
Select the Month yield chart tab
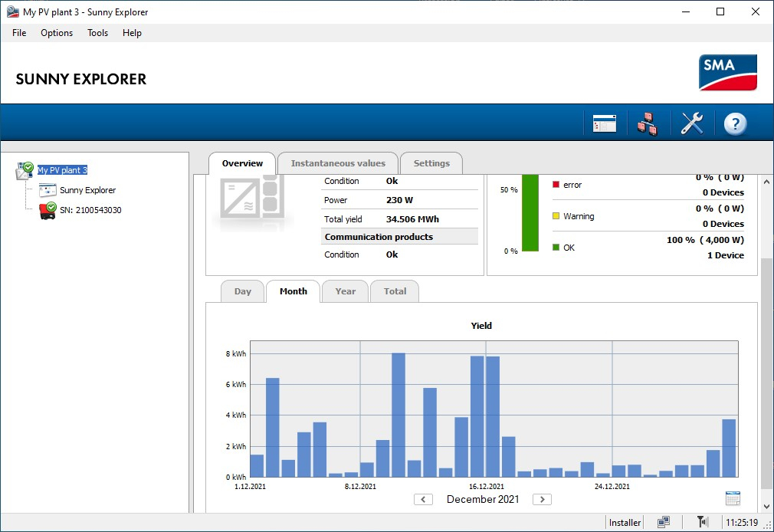coord(294,291)
